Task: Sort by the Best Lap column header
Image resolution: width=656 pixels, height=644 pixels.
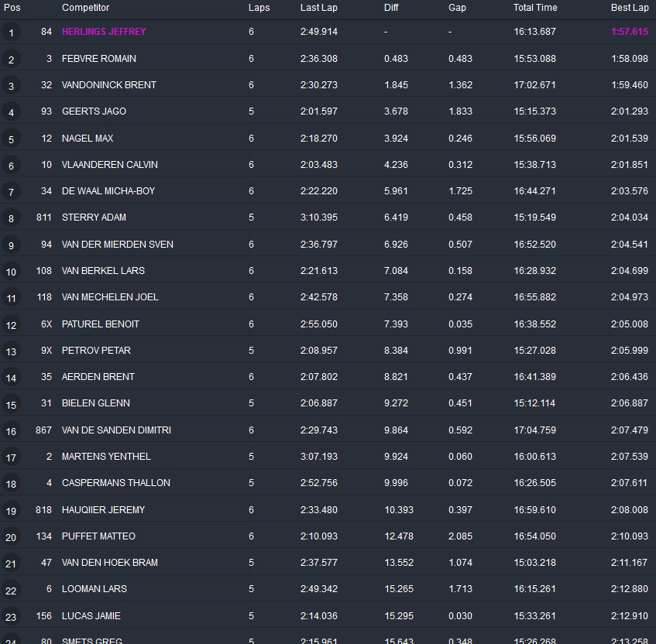Action: tap(629, 8)
